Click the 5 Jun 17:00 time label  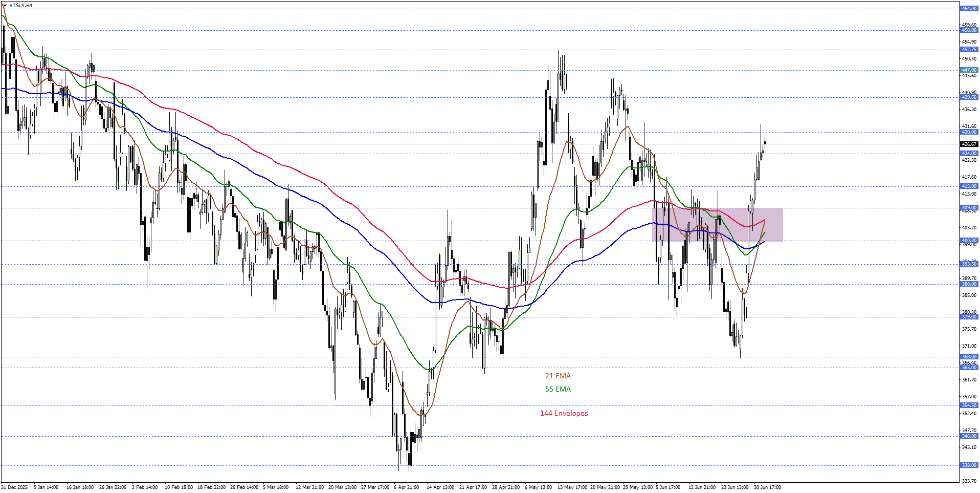(x=668, y=487)
